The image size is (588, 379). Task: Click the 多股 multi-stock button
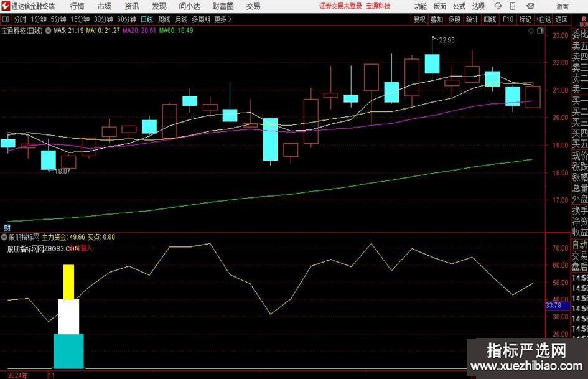tap(454, 19)
